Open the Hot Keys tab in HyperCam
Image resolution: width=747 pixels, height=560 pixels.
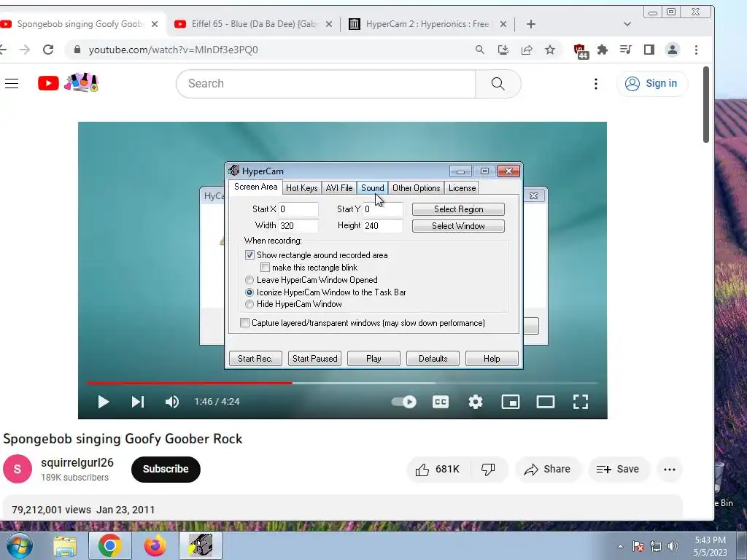click(301, 188)
